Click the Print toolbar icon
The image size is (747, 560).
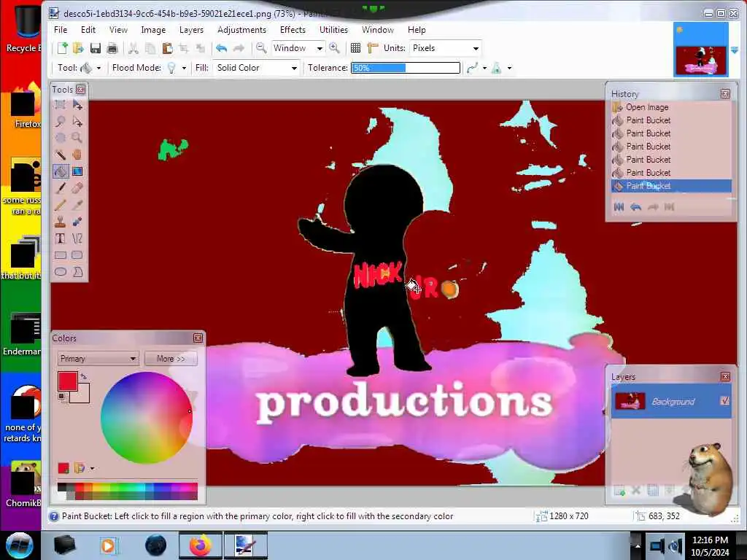tap(112, 48)
